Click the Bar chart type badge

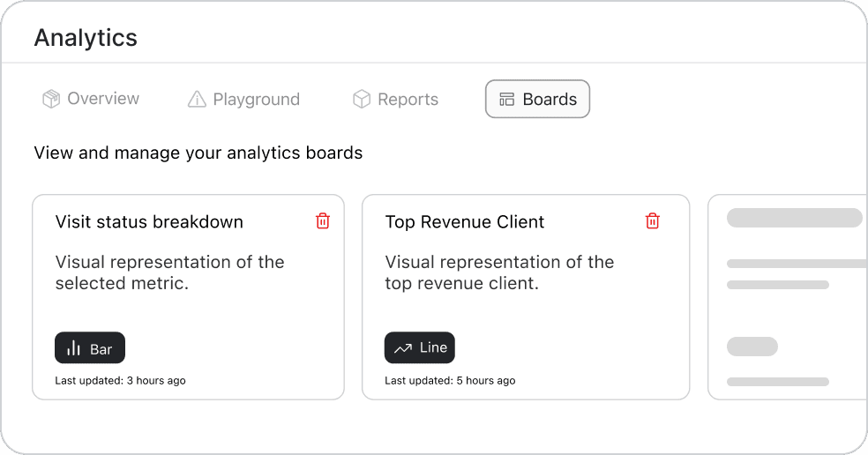click(90, 348)
